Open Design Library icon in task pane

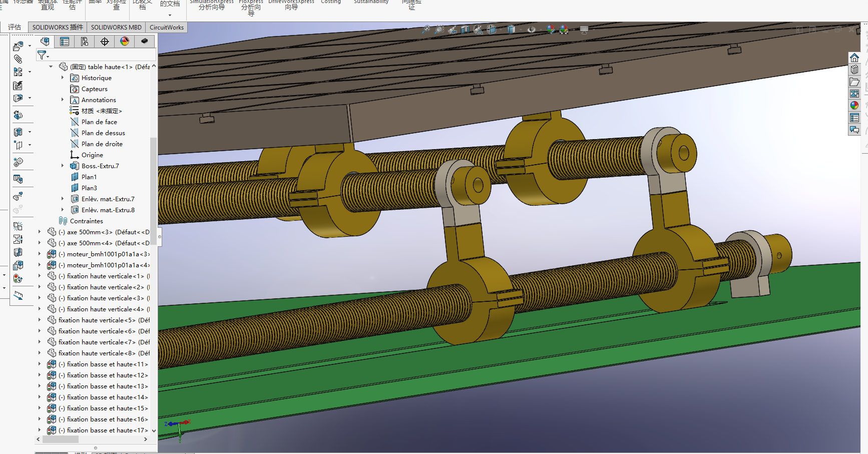click(854, 70)
